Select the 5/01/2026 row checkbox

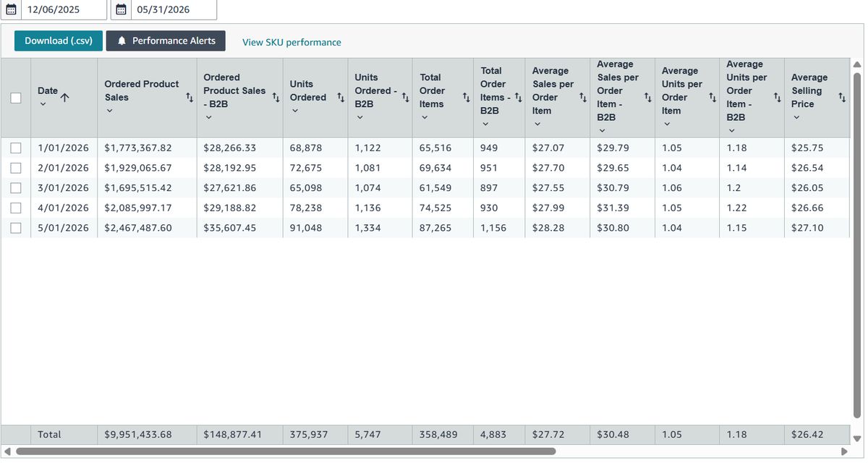(16, 228)
